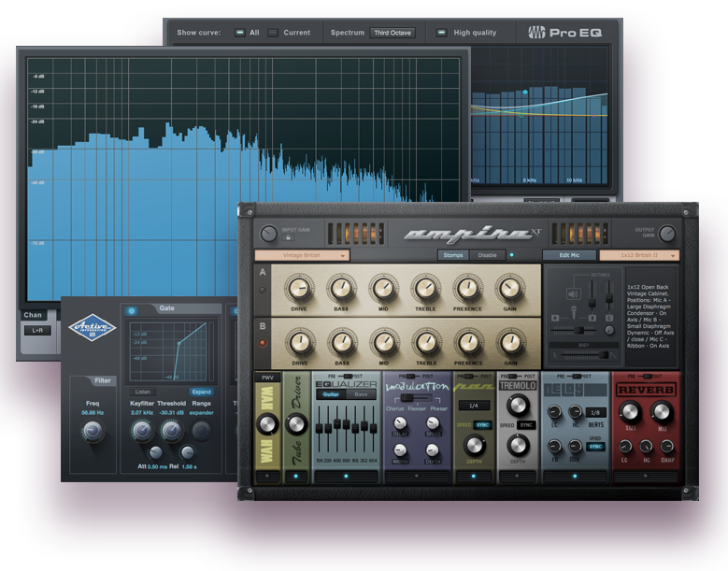Select Bass mode on Equalizer pedal
Screen dimensions: 728x571
(361, 394)
